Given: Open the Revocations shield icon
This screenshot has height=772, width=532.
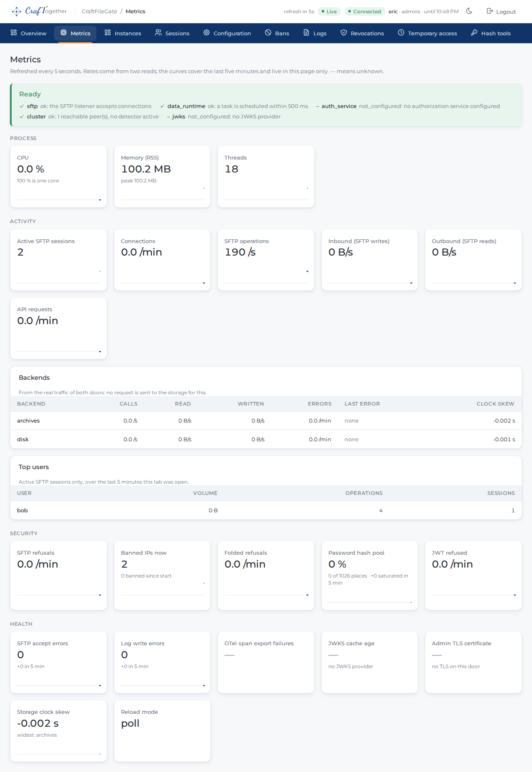Looking at the screenshot, I should click(344, 33).
